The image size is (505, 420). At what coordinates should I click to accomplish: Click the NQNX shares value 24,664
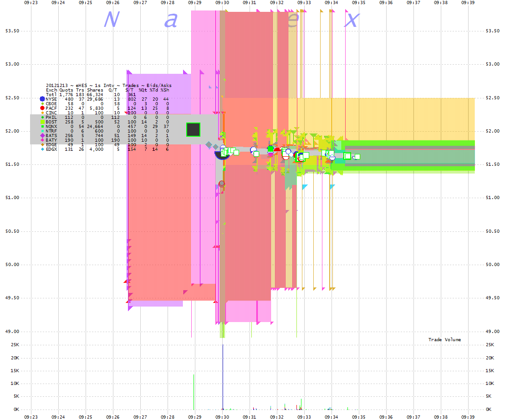95,127
